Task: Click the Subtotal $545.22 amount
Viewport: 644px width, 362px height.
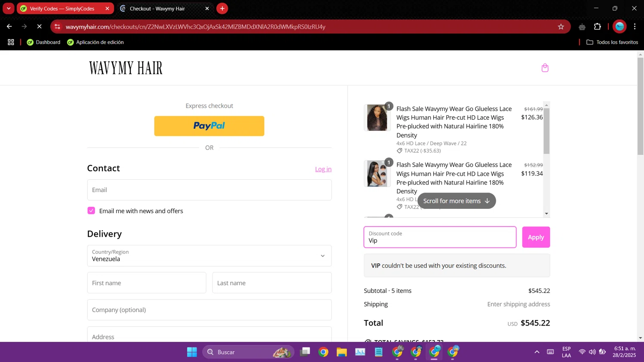Action: tap(539, 291)
